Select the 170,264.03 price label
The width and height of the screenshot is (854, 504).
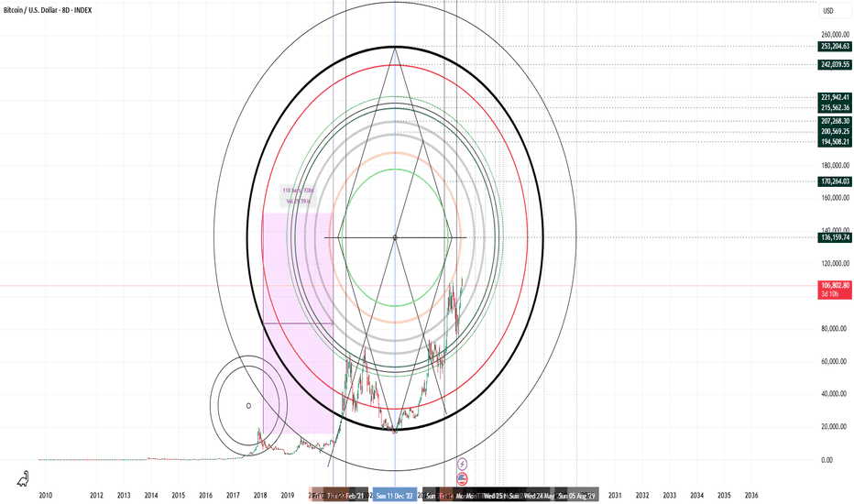click(835, 181)
